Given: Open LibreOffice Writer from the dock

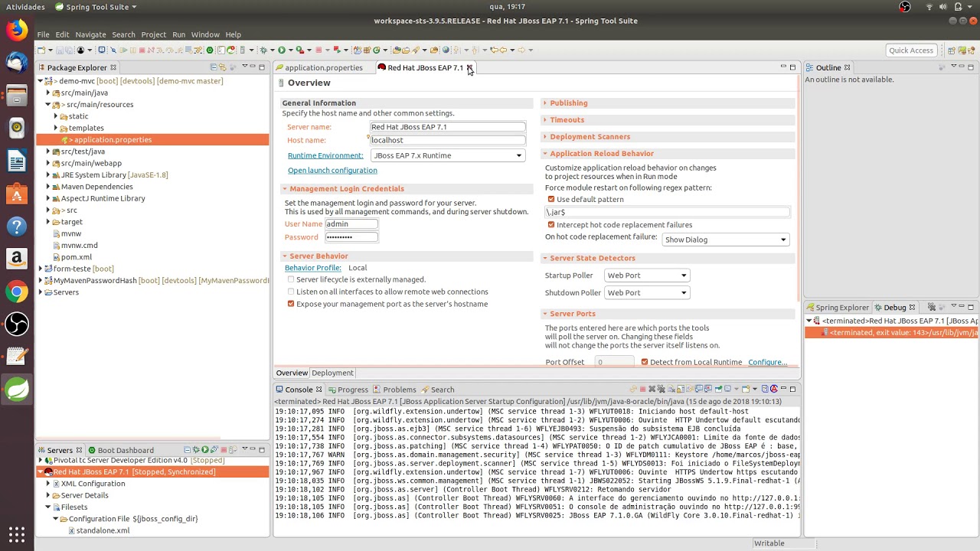Looking at the screenshot, I should click(17, 161).
